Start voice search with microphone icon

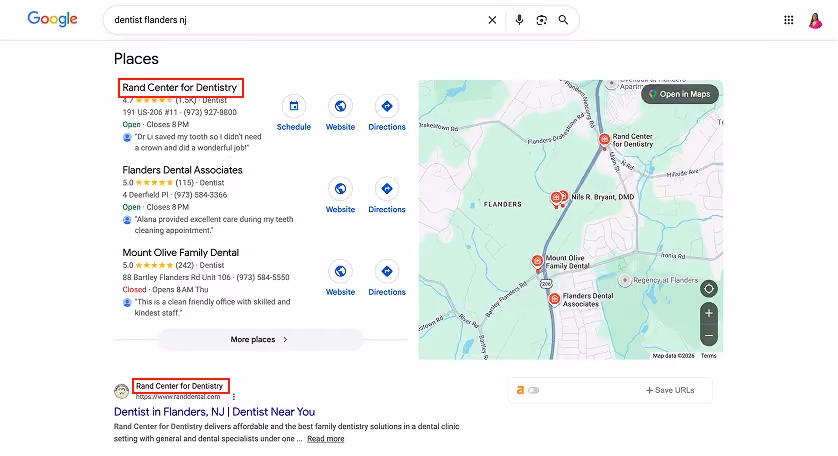(519, 20)
